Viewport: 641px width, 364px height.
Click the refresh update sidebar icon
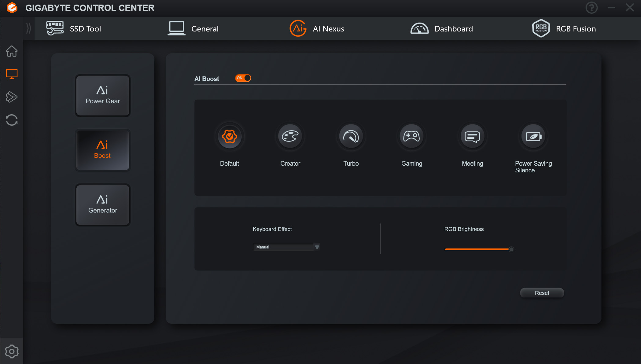pyautogui.click(x=12, y=120)
